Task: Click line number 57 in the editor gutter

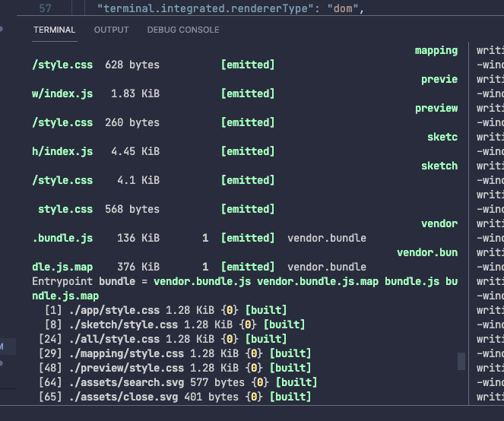Action: (x=46, y=8)
